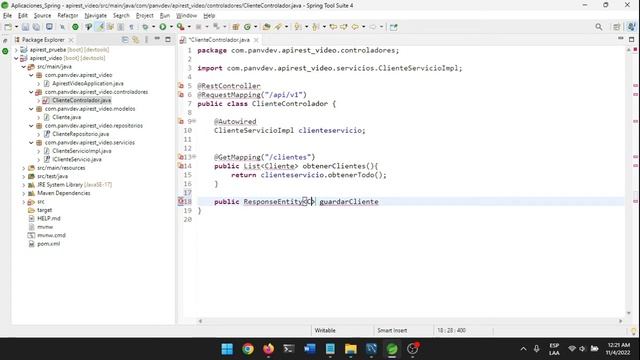Toggle Link with Editor in Package Explorer
640x360 pixels.
click(136, 40)
